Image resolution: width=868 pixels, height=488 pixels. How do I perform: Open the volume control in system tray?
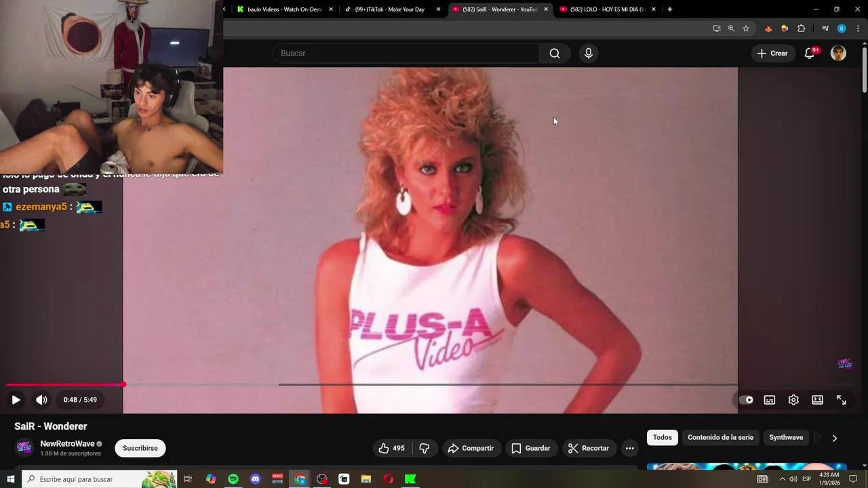pos(793,479)
